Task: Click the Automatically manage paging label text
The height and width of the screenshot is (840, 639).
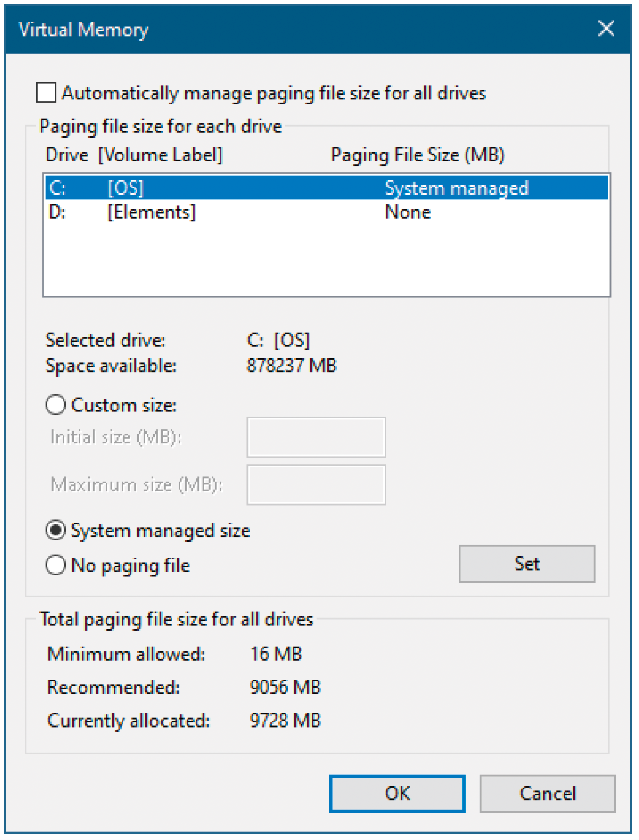Action: (x=274, y=93)
